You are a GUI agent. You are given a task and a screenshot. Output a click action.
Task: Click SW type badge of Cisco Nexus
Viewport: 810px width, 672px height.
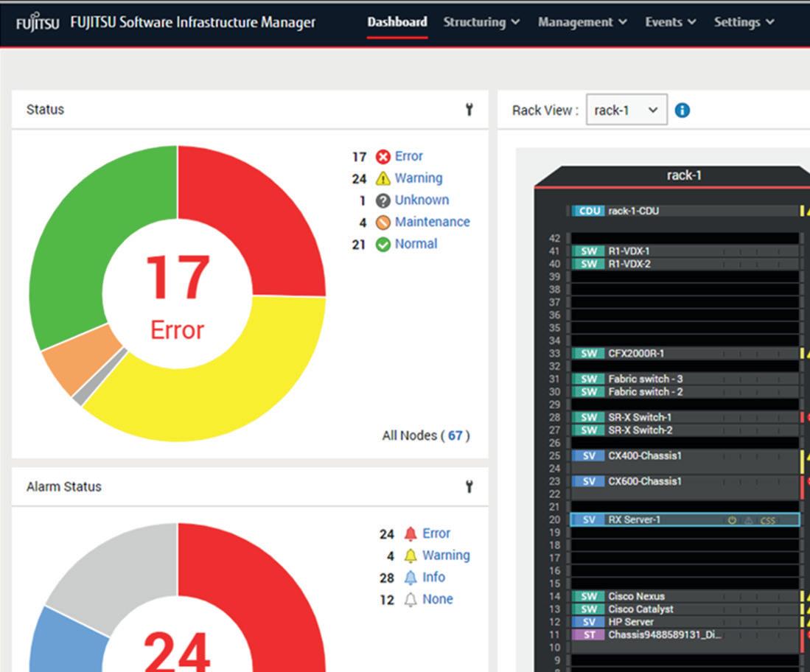click(x=588, y=596)
